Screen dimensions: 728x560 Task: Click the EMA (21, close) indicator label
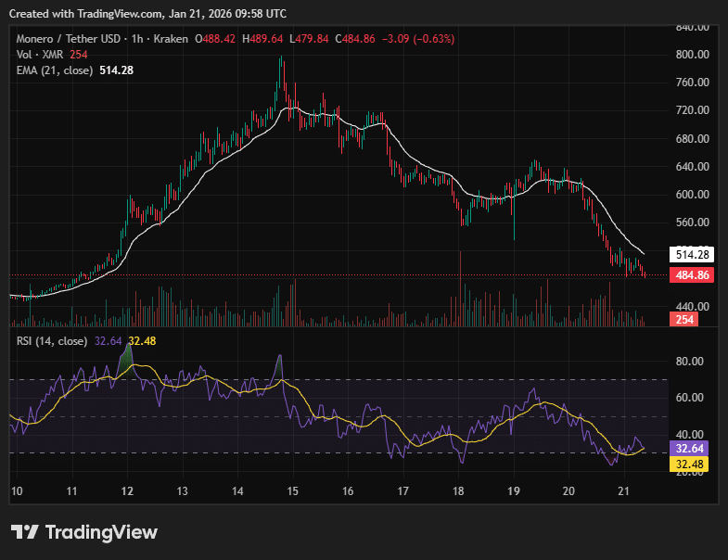tap(55, 70)
